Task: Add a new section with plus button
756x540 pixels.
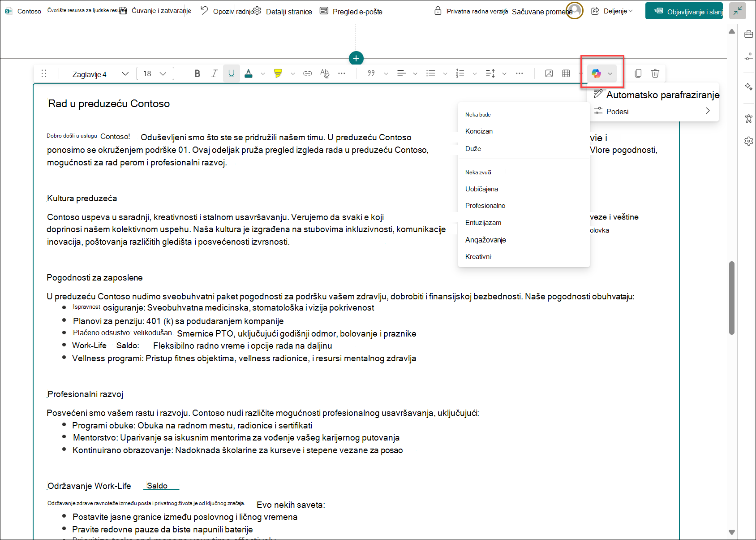Action: coord(356,58)
